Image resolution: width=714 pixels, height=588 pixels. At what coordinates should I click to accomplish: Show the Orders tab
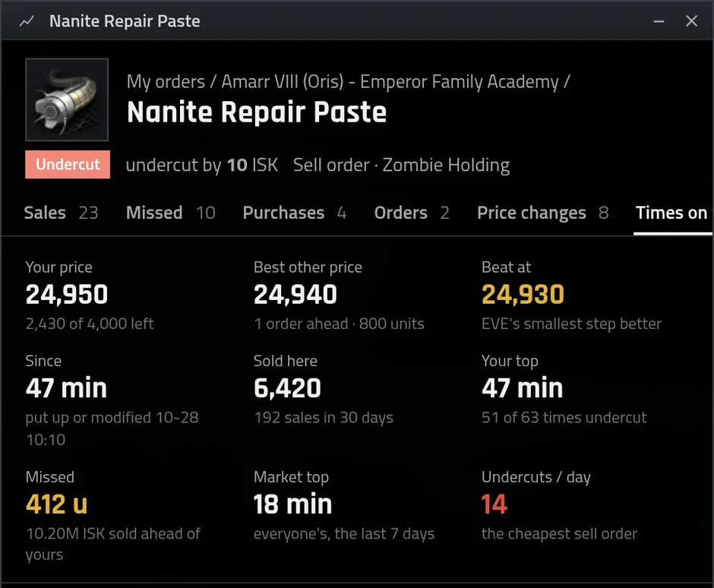(412, 213)
